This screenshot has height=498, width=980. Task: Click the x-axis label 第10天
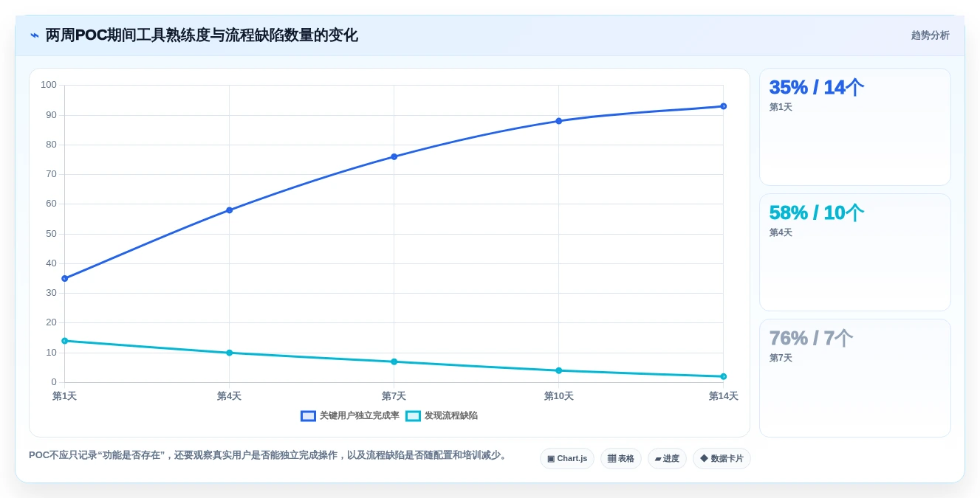pos(559,396)
